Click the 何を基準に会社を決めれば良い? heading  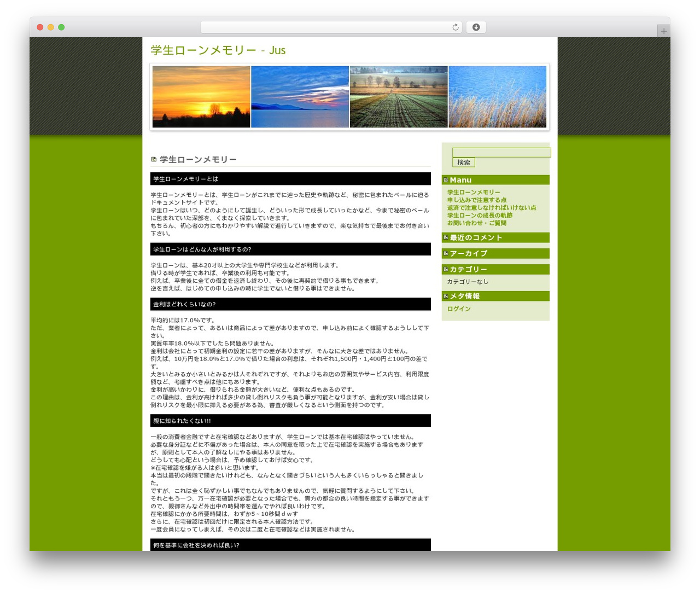[290, 545]
